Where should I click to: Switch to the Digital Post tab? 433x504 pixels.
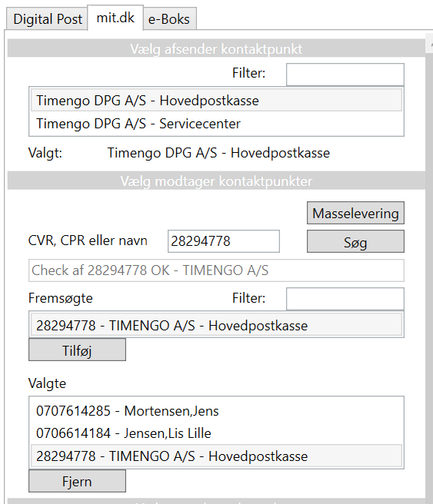click(47, 19)
